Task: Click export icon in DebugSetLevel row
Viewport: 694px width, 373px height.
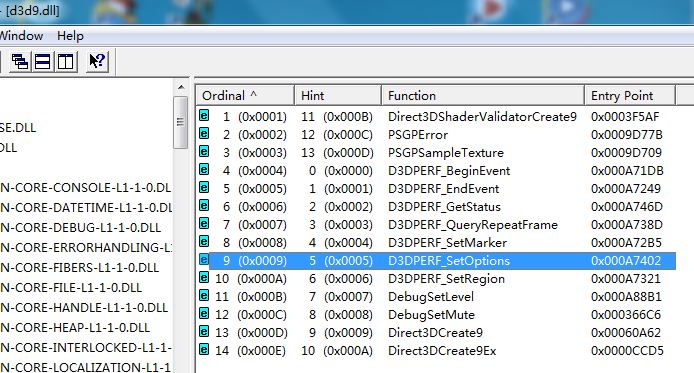Action: click(x=204, y=296)
